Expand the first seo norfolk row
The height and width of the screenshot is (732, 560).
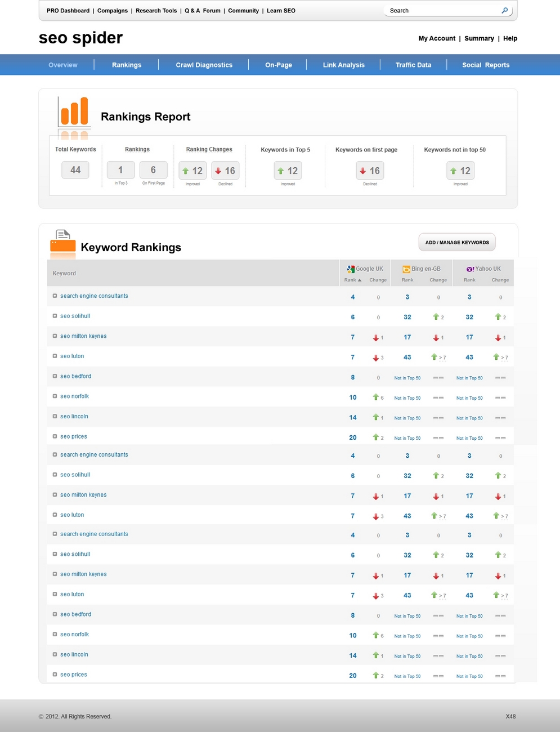pyautogui.click(x=55, y=396)
